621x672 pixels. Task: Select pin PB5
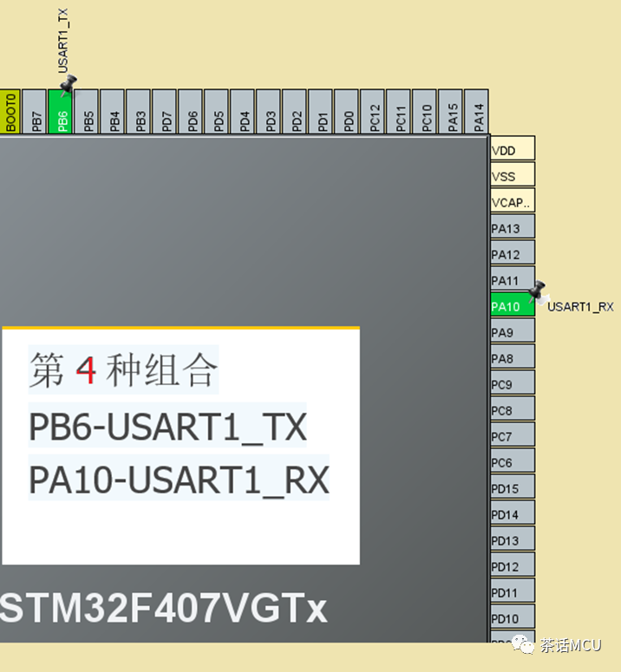point(86,112)
